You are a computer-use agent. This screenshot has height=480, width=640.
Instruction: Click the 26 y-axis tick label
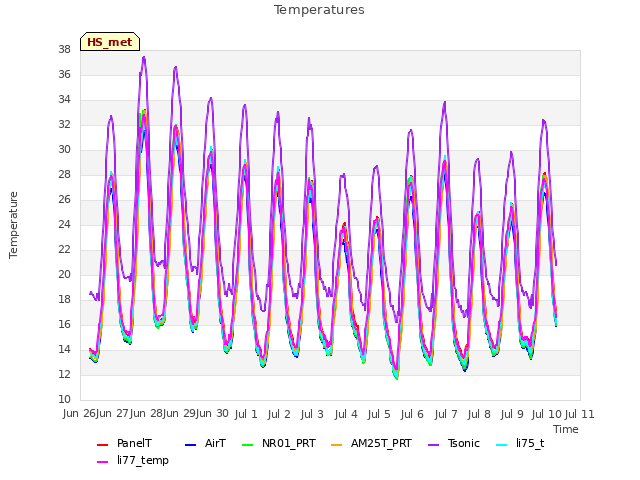click(x=64, y=200)
